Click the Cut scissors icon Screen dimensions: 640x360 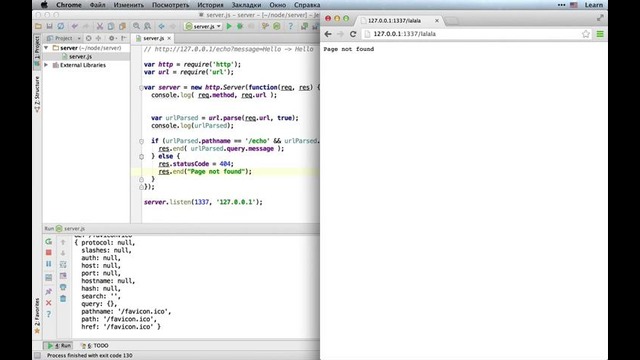click(x=99, y=26)
